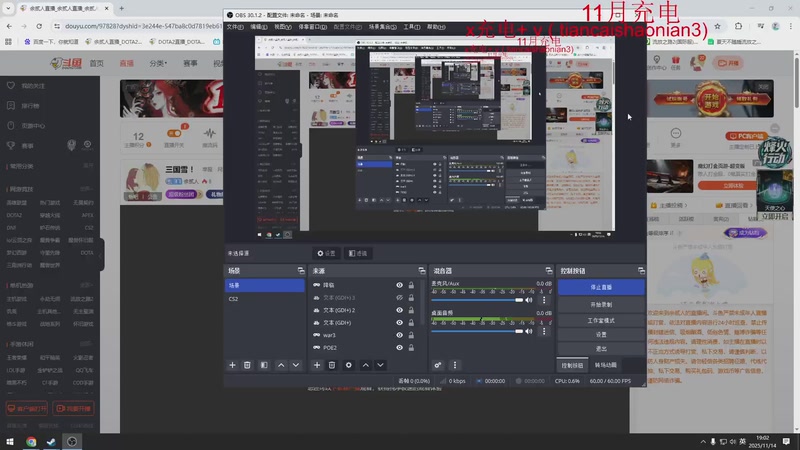Move the selected source down in the Sources panel

(x=381, y=365)
